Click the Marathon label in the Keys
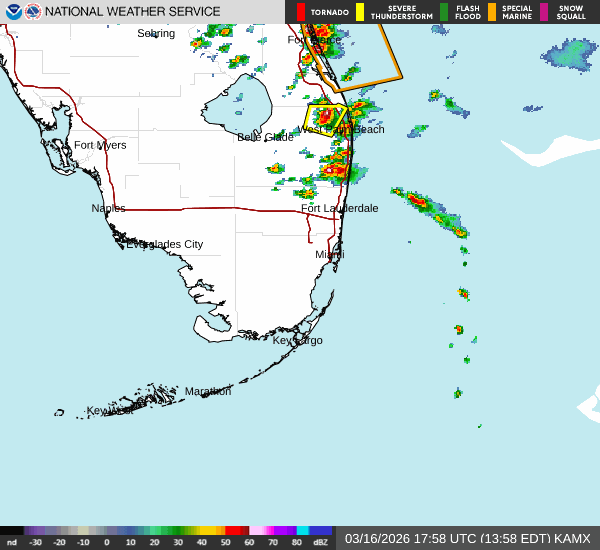Image resolution: width=600 pixels, height=550 pixels. tap(208, 391)
